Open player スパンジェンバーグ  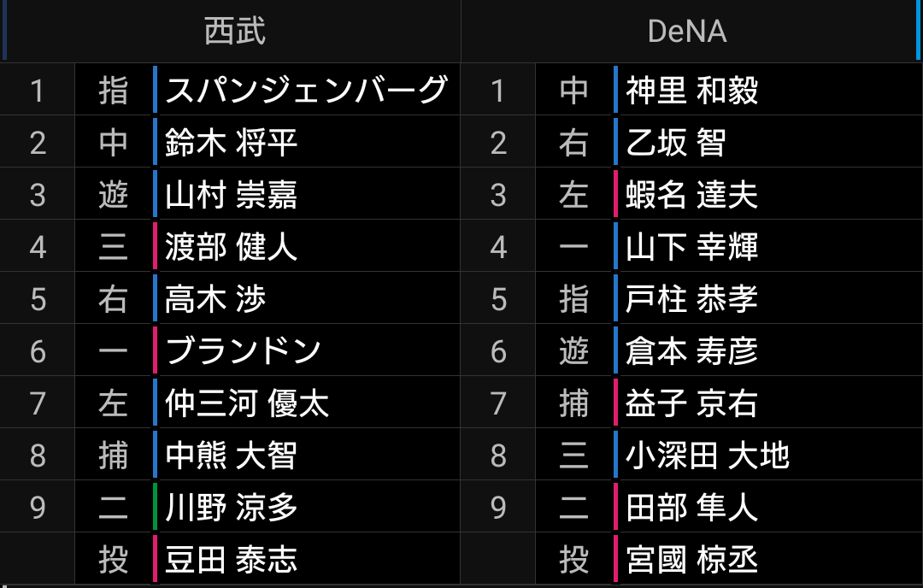click(x=306, y=90)
